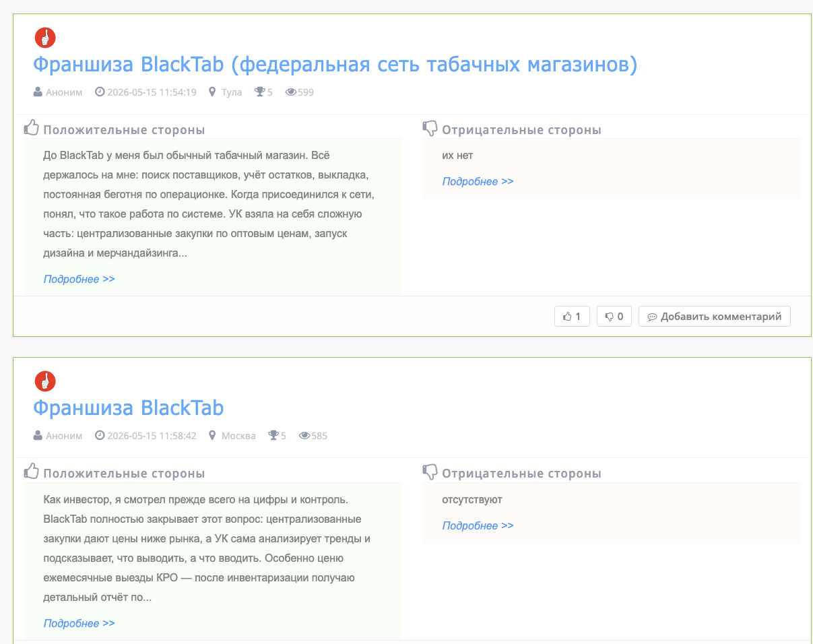Image resolution: width=813 pixels, height=644 pixels.
Task: Click the timestamp 2026-05-15 11:54:19
Action: click(152, 92)
